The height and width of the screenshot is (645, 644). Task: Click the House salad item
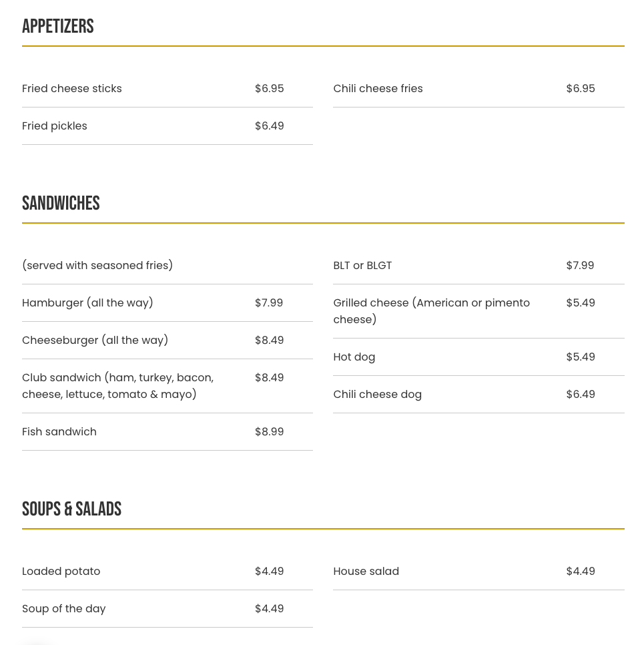366,572
